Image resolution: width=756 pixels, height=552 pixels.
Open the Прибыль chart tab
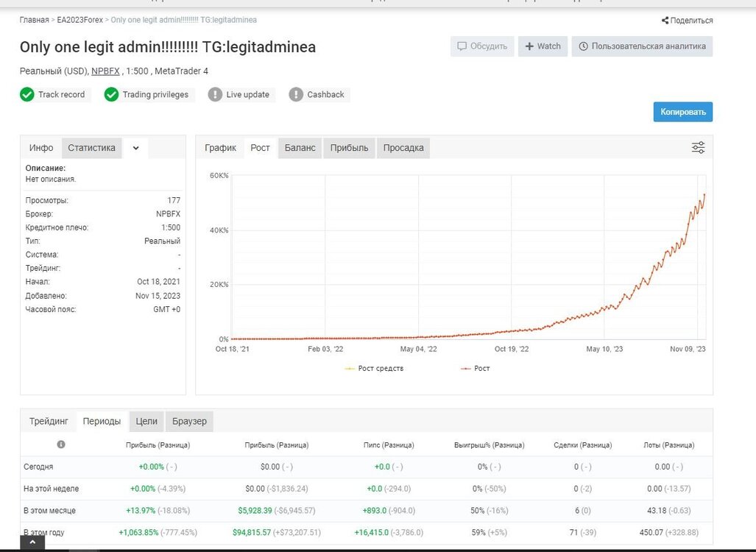coord(349,148)
